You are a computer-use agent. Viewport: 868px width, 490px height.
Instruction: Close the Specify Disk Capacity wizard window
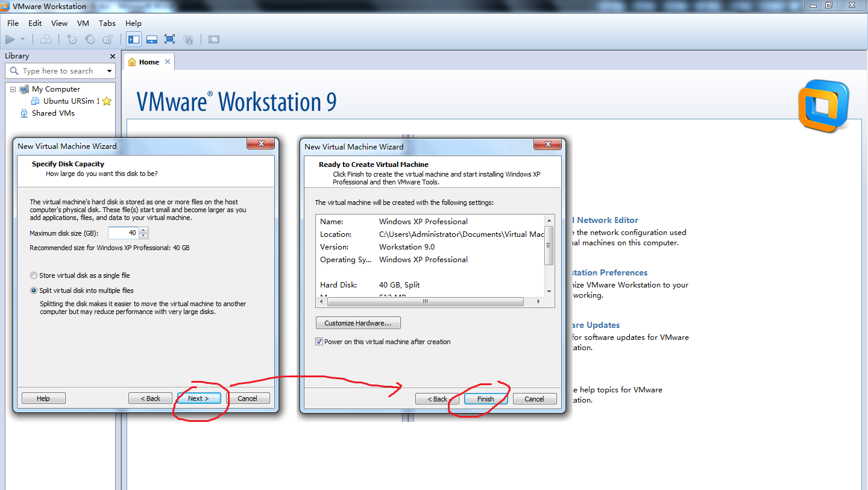pos(262,144)
